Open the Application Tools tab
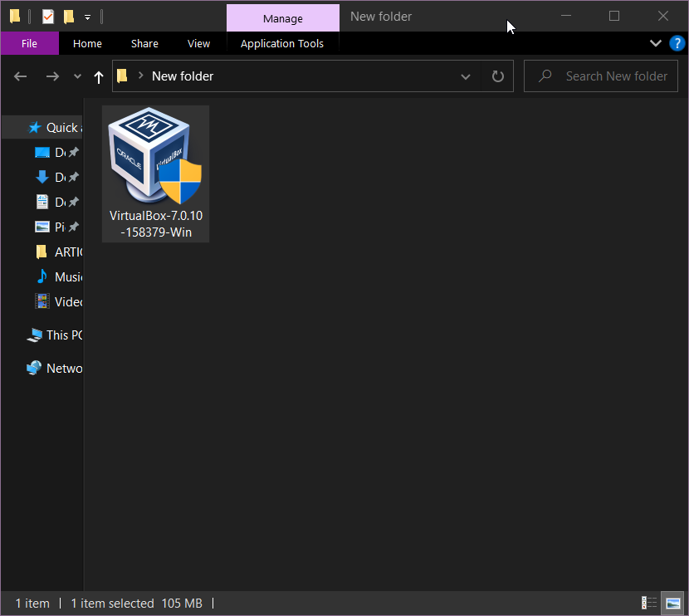The height and width of the screenshot is (616, 689). point(282,43)
